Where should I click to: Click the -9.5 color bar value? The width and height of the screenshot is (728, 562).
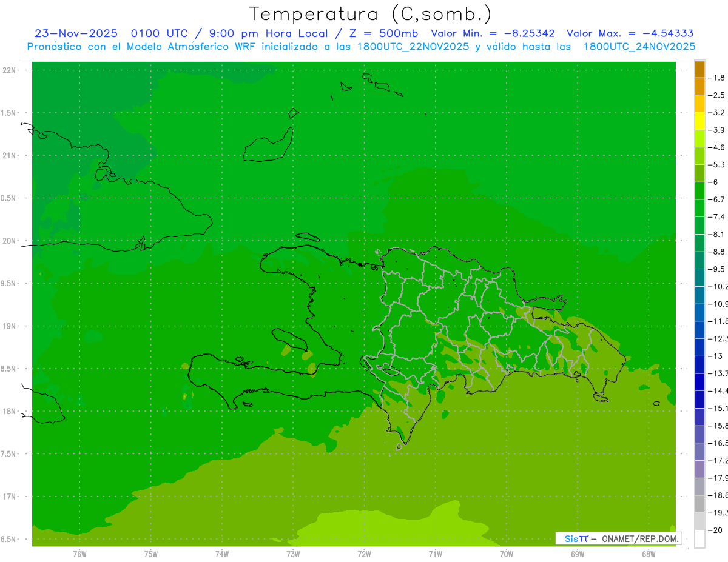[x=716, y=269]
